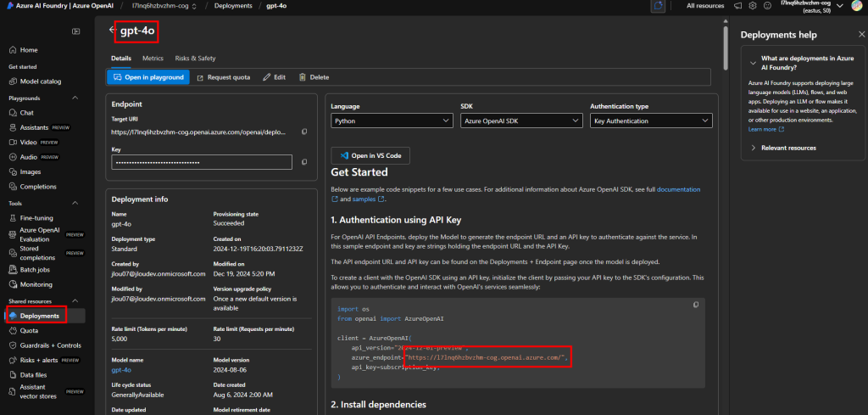Open the documentation link
This screenshot has height=415, width=868.
point(678,189)
